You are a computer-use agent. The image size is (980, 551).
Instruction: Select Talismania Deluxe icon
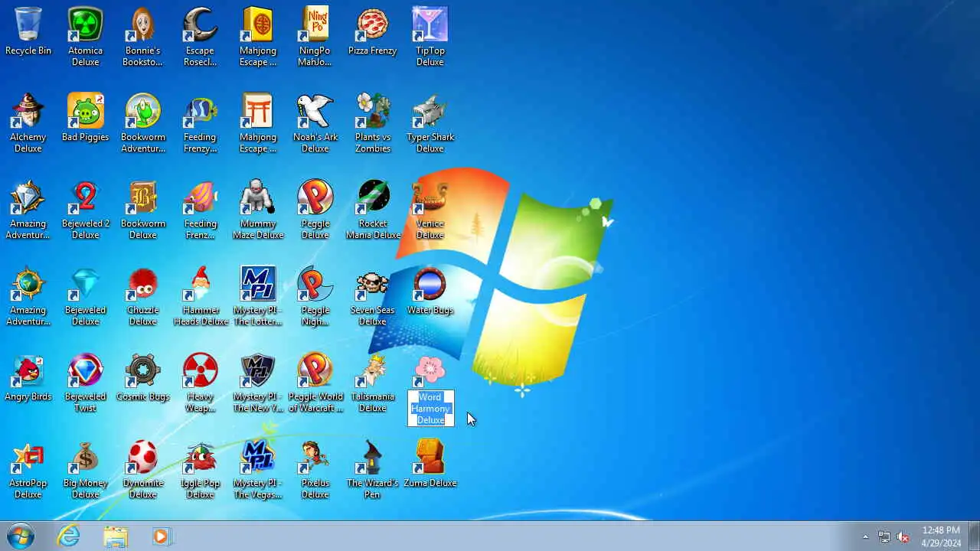pyautogui.click(x=373, y=370)
